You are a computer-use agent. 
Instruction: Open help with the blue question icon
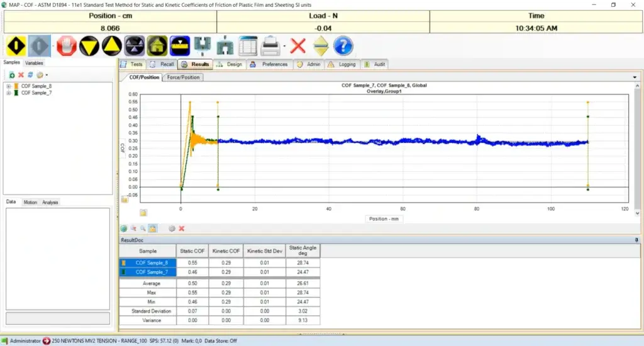click(343, 46)
